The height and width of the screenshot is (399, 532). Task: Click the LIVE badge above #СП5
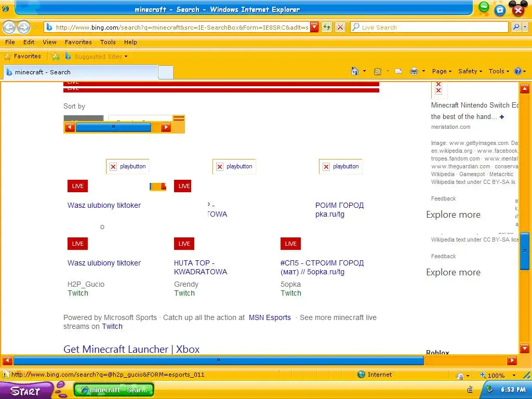(x=291, y=244)
